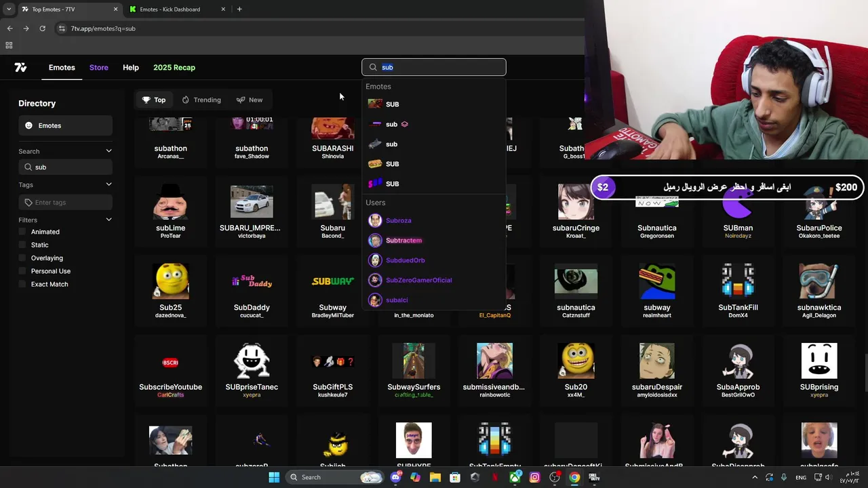Enable the Static filter checkbox

click(22, 245)
